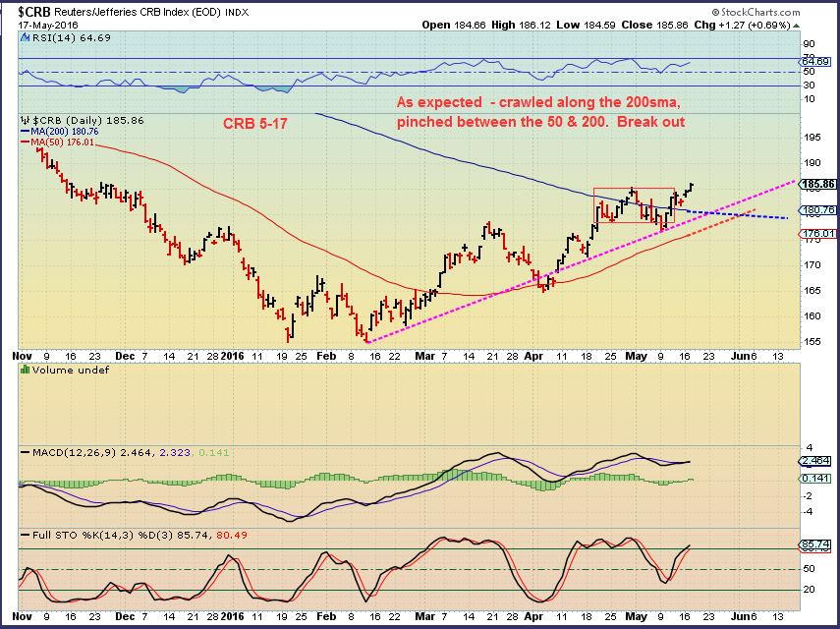Click the Low 184.59 value

tap(586, 25)
